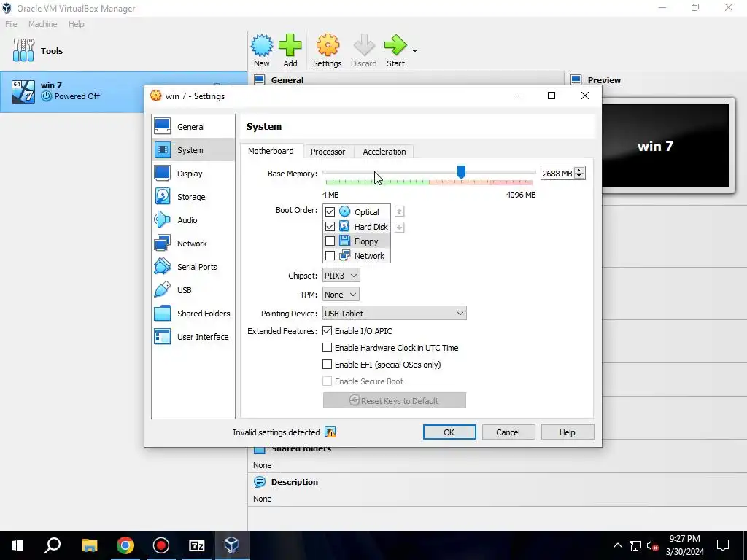This screenshot has width=747, height=560.
Task: Open the User Interface settings category
Action: [x=193, y=337]
